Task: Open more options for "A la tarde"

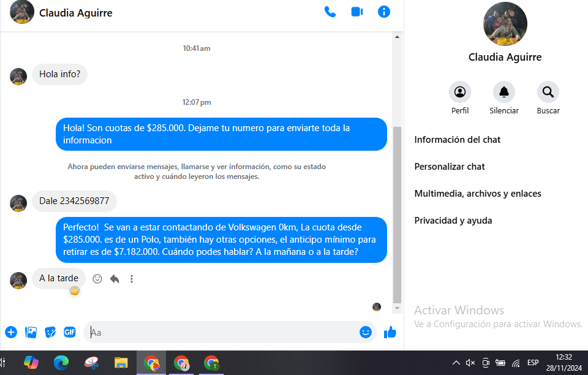Action: [x=131, y=279]
